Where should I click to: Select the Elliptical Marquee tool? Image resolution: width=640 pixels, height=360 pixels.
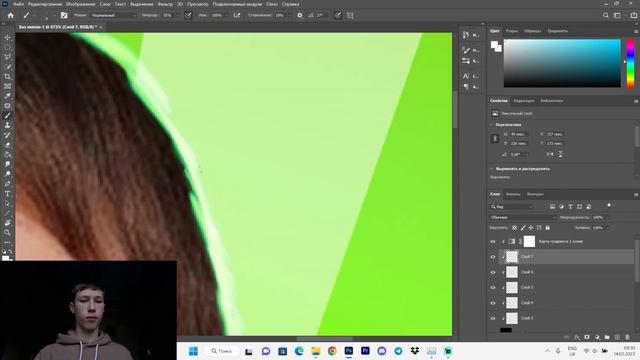point(7,47)
